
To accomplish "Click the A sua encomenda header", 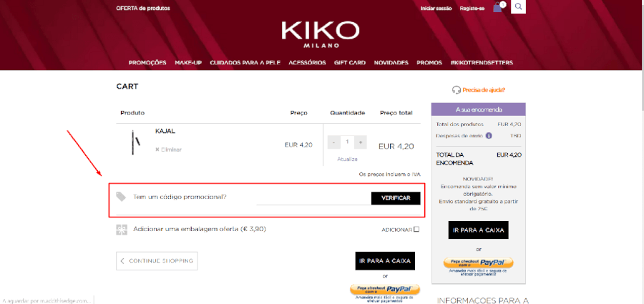I will point(479,109).
